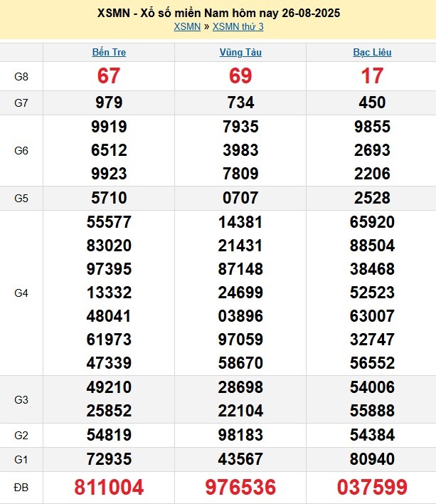
Task: Select Bạc Liêu G8 number 17
Action: 372,76
